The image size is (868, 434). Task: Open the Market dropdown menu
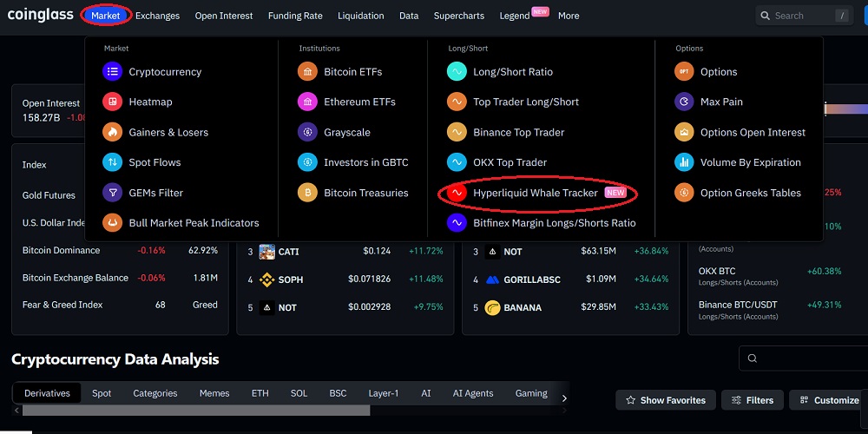(x=106, y=16)
